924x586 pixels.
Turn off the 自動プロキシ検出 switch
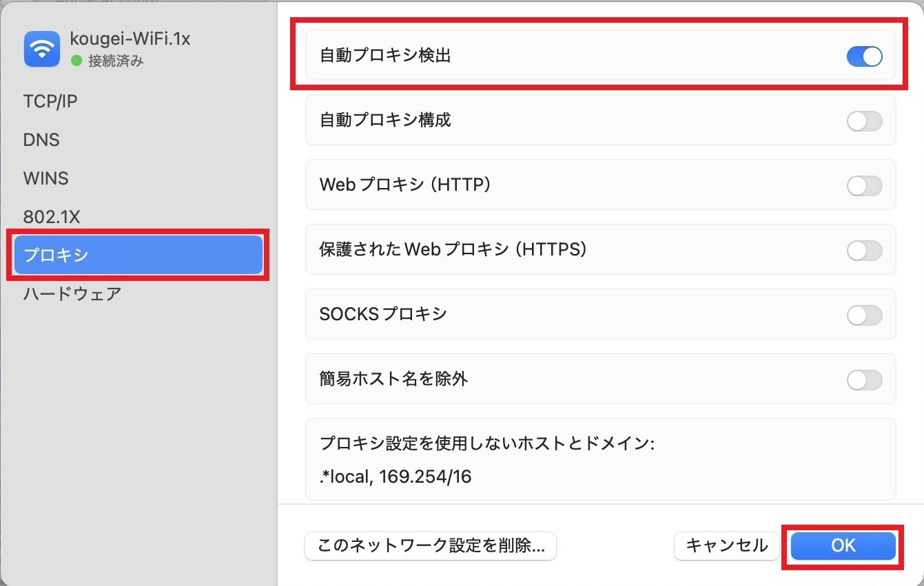click(864, 56)
